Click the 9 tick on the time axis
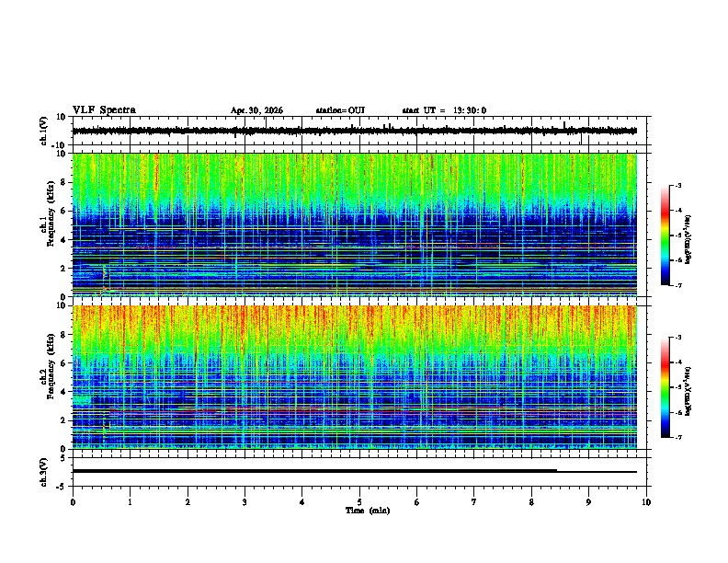 588,502
